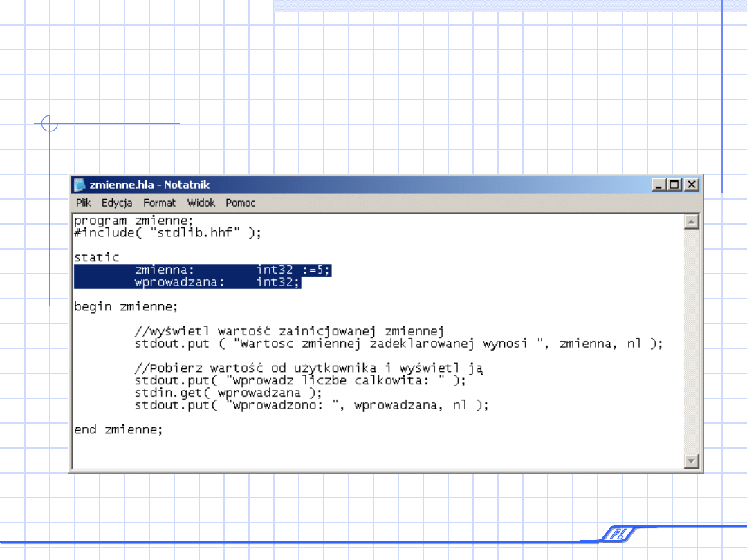Click the scrollbar down arrow
This screenshot has width=747, height=560.
(x=691, y=460)
